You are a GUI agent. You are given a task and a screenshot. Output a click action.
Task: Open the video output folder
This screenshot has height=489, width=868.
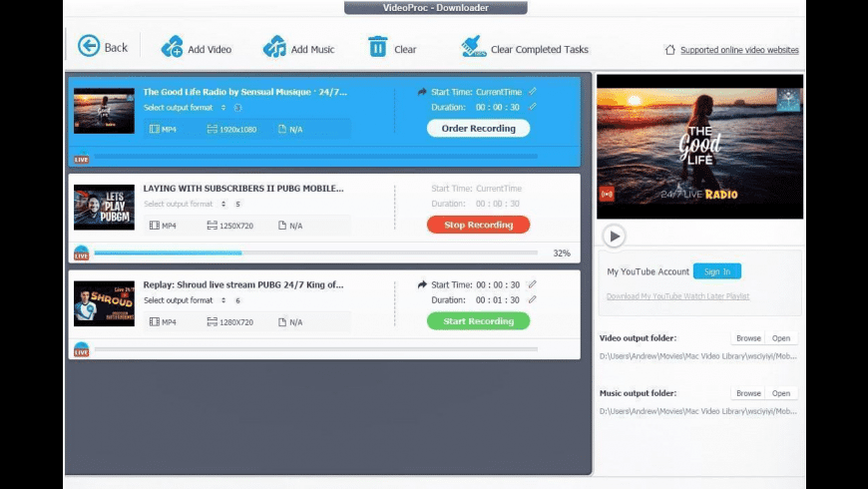(x=781, y=338)
